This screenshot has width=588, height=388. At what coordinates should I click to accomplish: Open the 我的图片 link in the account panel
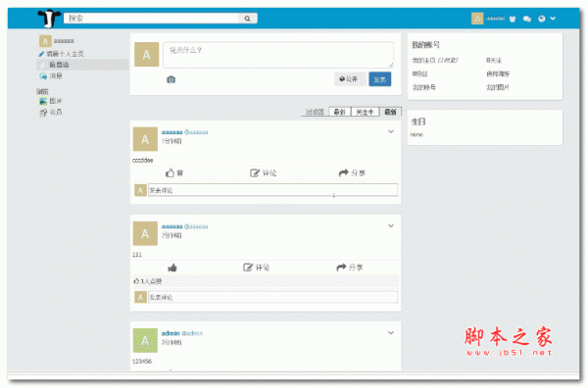(498, 87)
